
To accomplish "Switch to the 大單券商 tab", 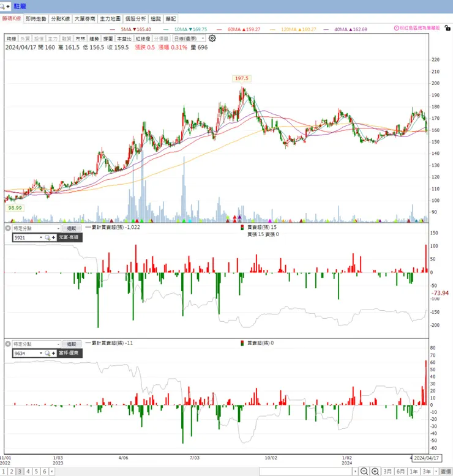I will 84,19.
